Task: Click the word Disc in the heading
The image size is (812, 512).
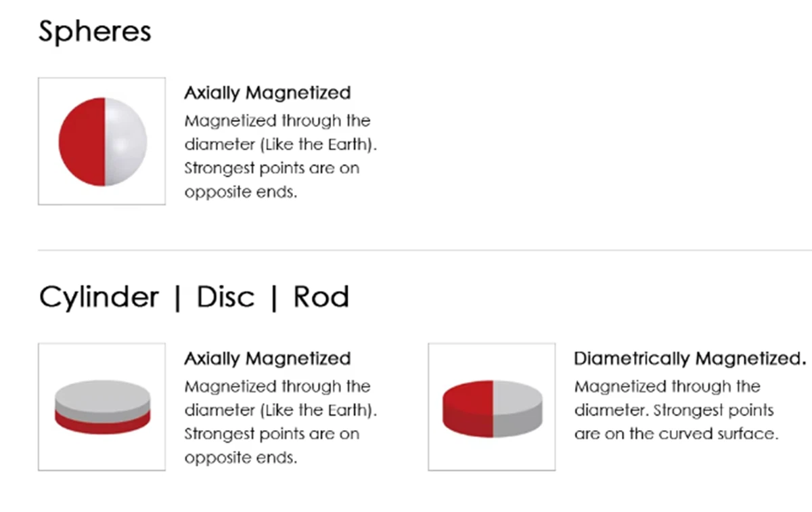Action: (x=225, y=297)
